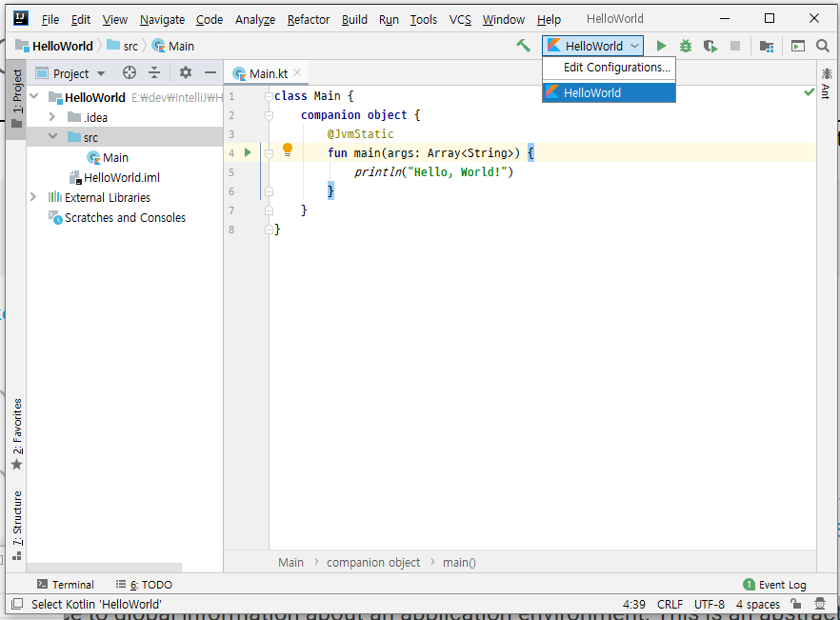The image size is (840, 620).
Task: Collapse the fun main fold marker
Action: 269,153
